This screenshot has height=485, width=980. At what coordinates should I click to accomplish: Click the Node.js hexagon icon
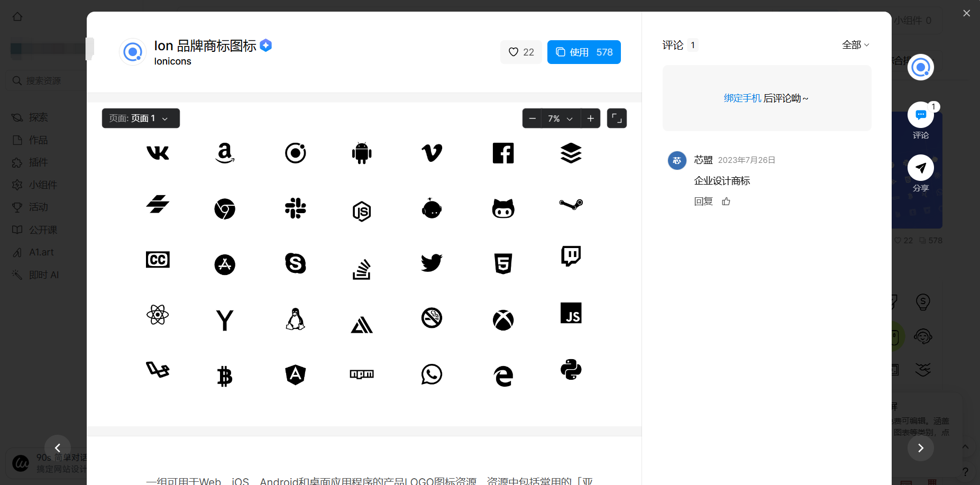click(362, 211)
